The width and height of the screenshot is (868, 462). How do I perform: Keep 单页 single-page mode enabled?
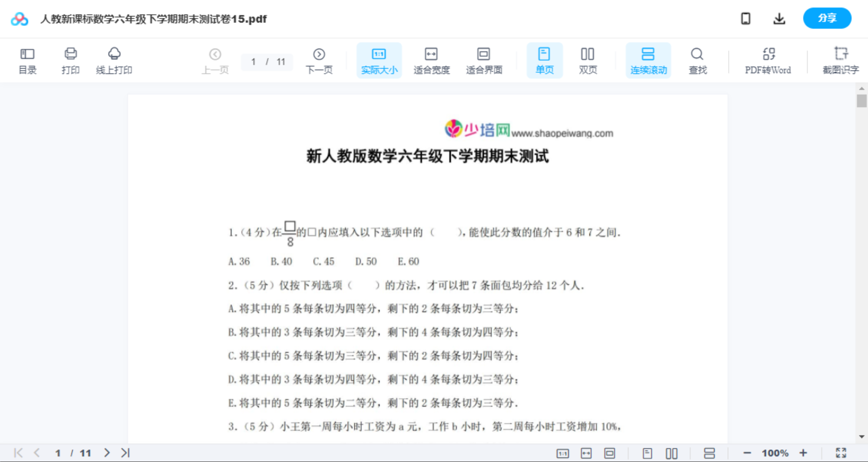[544, 60]
